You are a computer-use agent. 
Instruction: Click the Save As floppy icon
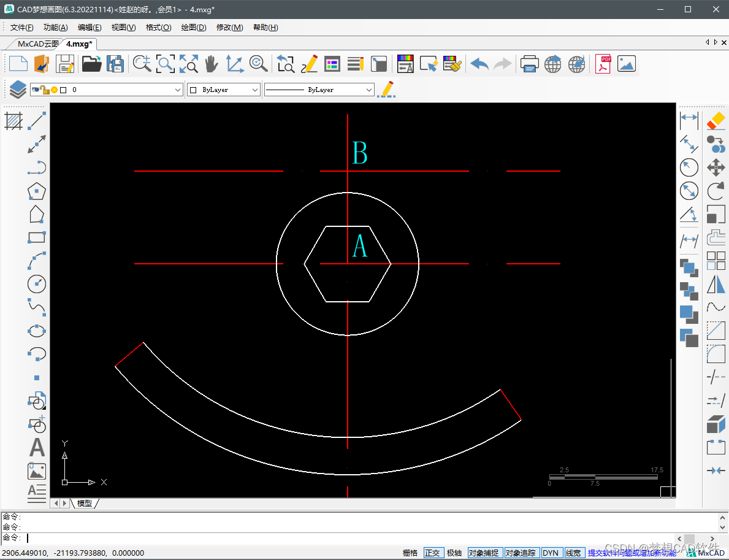coord(115,64)
